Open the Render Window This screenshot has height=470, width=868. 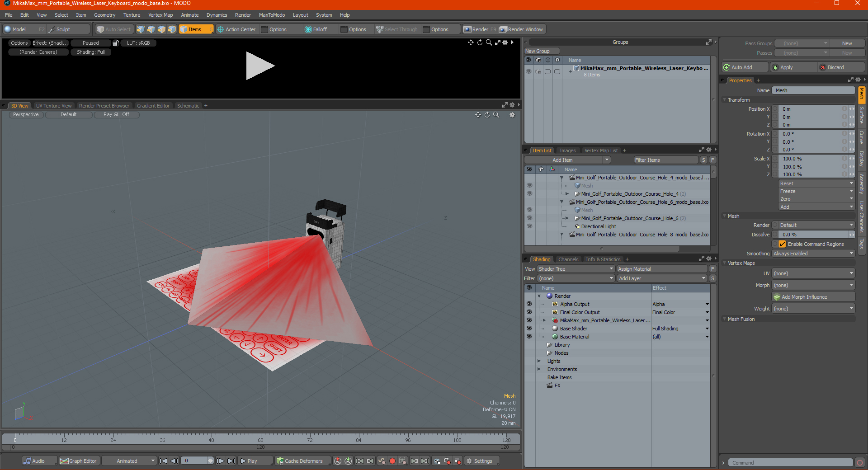pyautogui.click(x=522, y=29)
